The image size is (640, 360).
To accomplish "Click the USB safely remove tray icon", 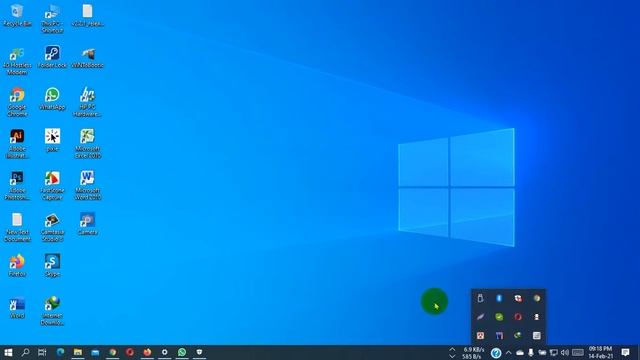I will pyautogui.click(x=480, y=298).
